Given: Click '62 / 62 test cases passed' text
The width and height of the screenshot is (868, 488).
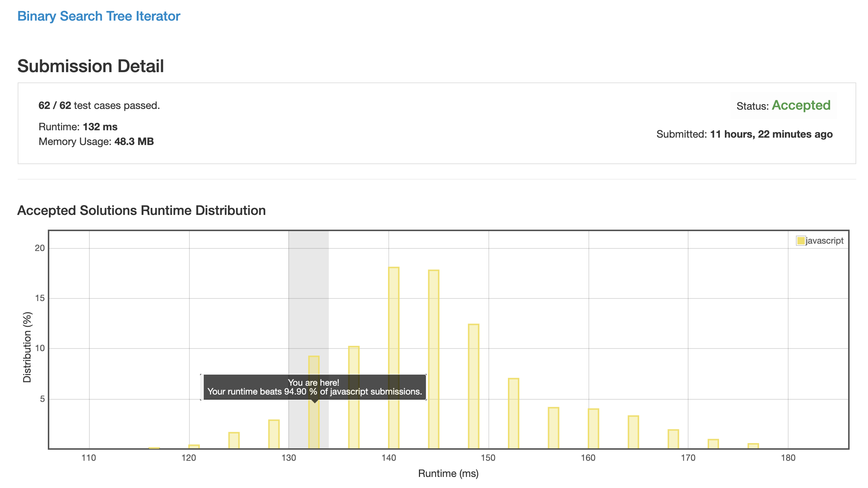Looking at the screenshot, I should coord(99,106).
